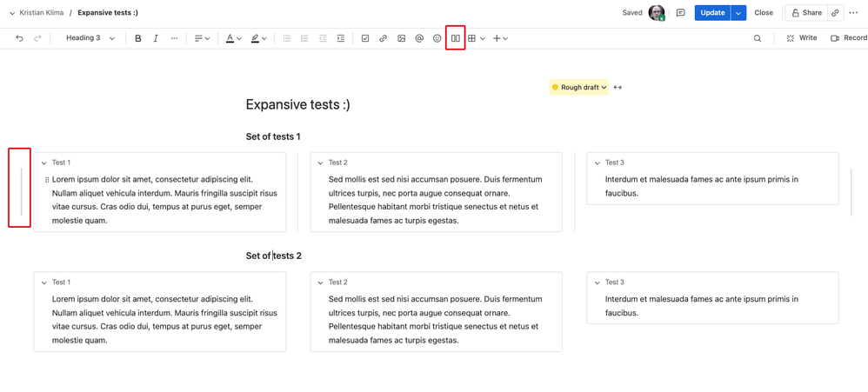The image size is (868, 392).
Task: Click Close to exit the editor
Action: [764, 13]
